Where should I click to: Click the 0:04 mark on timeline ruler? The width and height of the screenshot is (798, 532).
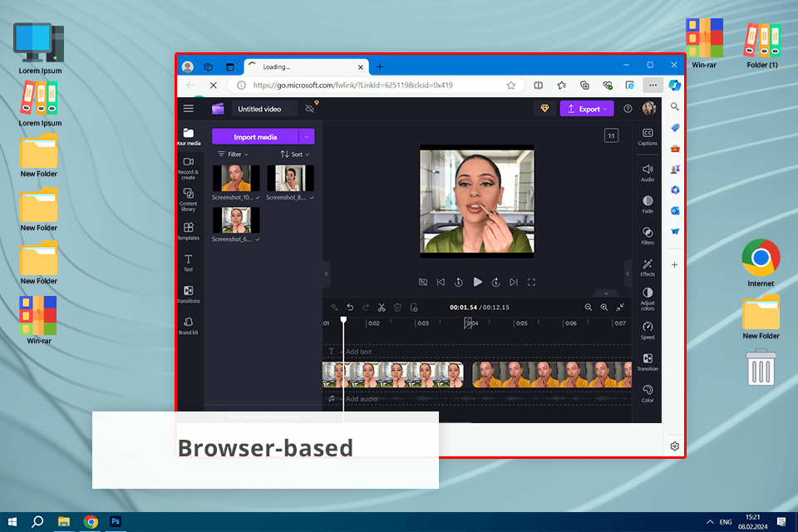[472, 323]
